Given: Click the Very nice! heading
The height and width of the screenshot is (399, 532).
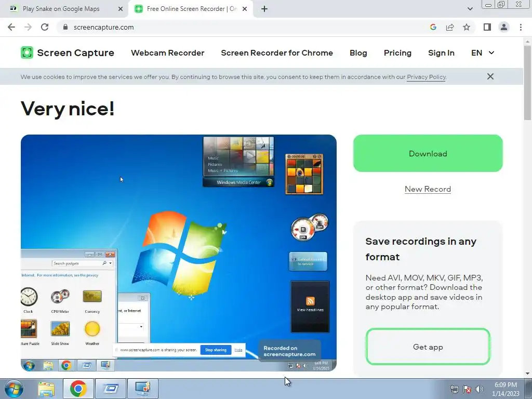Looking at the screenshot, I should (68, 109).
